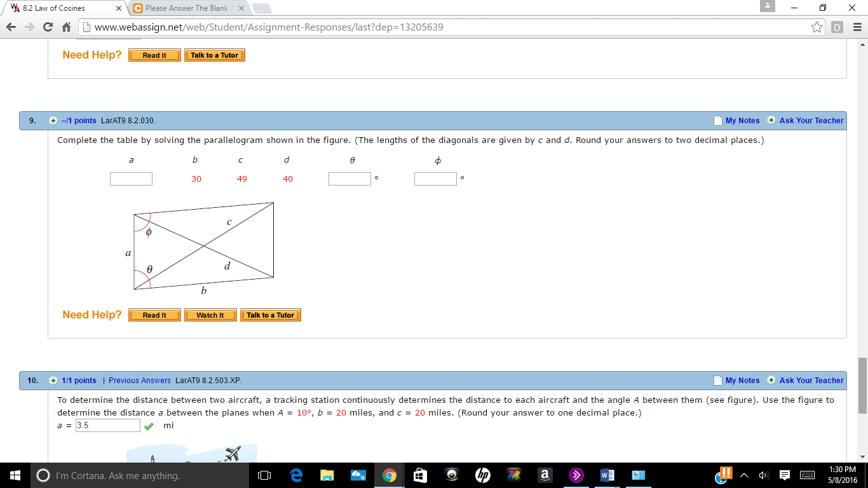Click Read It in the top Need Help row
This screenshot has width=868, height=488.
click(154, 55)
